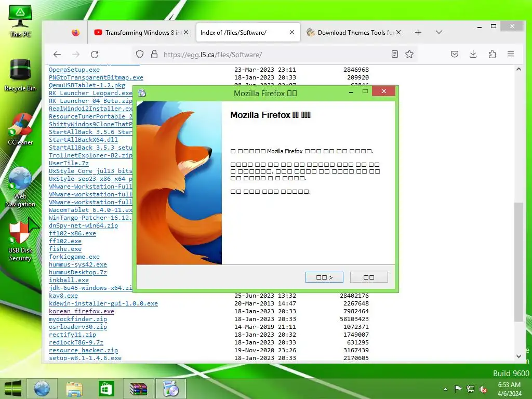Select the USB Disk Security desktop shortcut
Viewport: 532px width, 399px height.
20,241
